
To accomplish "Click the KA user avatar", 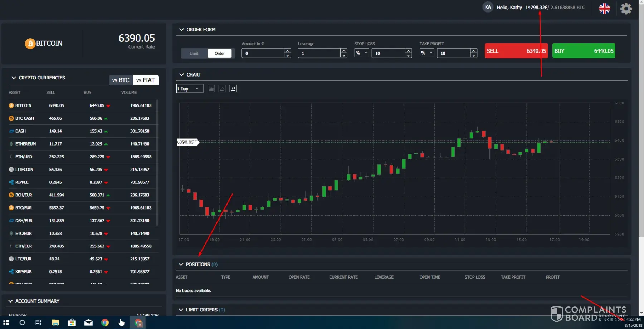I will (488, 7).
